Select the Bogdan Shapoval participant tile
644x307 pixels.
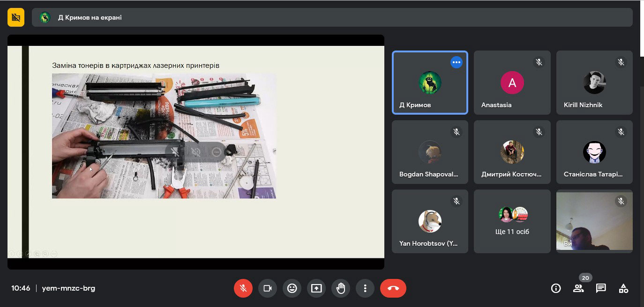pyautogui.click(x=430, y=152)
